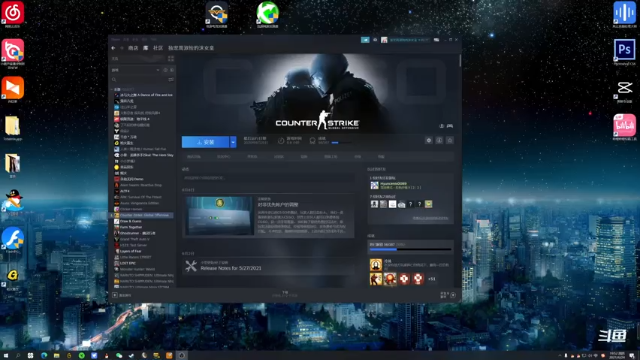The width and height of the screenshot is (640, 360).
Task: Select Human: Fall Flat in the game list
Action: [140, 149]
